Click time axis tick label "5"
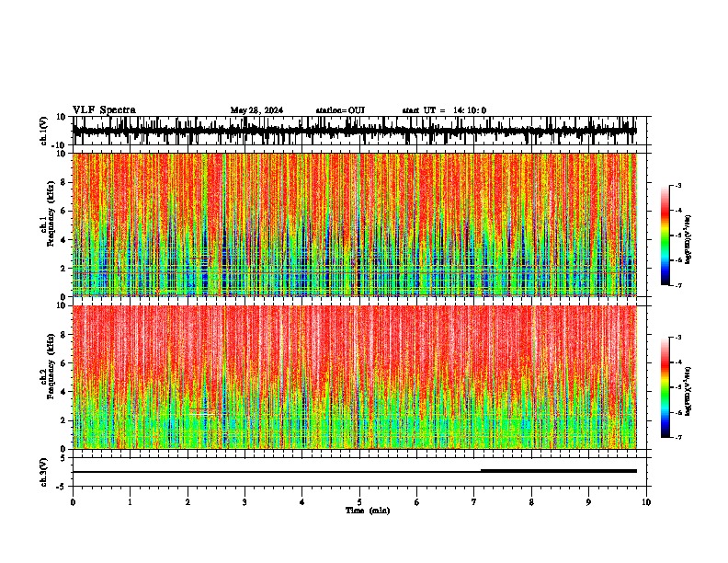Image resolution: width=728 pixels, height=563 pixels. tap(359, 502)
